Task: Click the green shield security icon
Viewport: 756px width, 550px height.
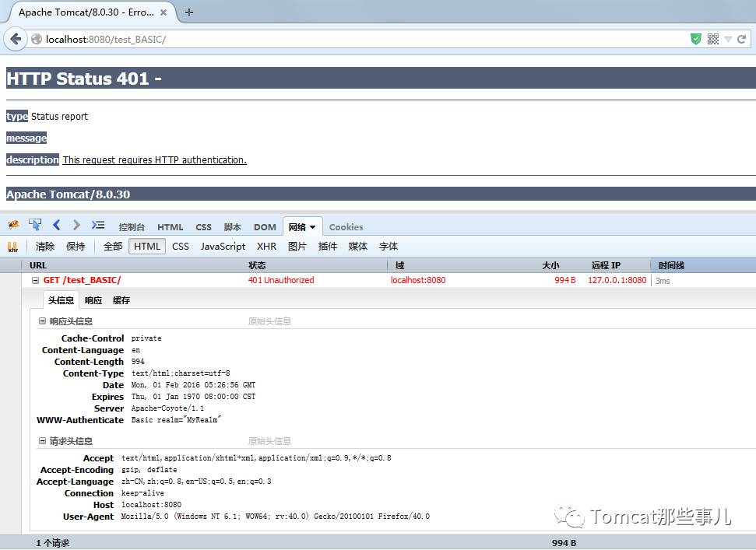Action: pos(696,39)
